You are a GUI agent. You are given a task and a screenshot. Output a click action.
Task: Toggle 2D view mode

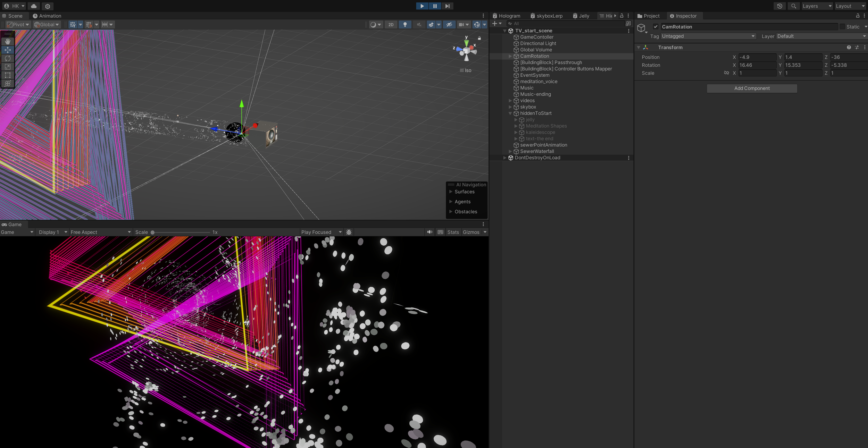pos(391,24)
